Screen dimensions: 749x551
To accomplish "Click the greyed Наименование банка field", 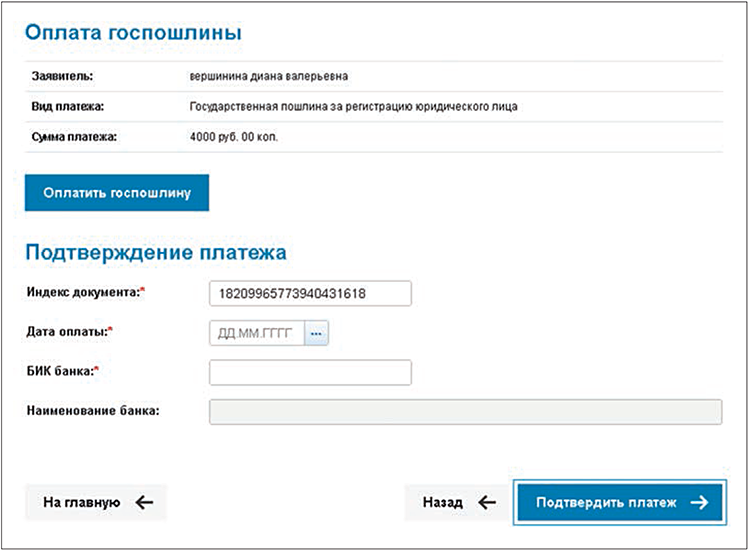I will 465,412.
